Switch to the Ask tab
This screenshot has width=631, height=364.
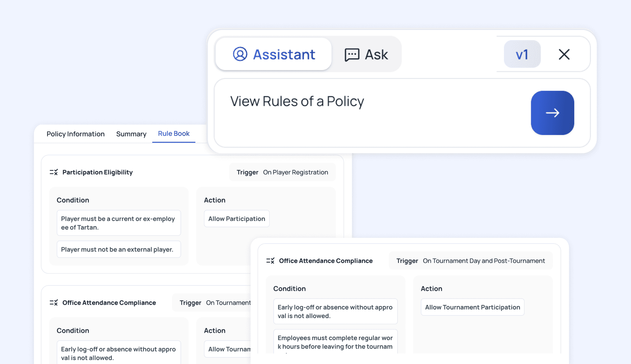pos(366,55)
